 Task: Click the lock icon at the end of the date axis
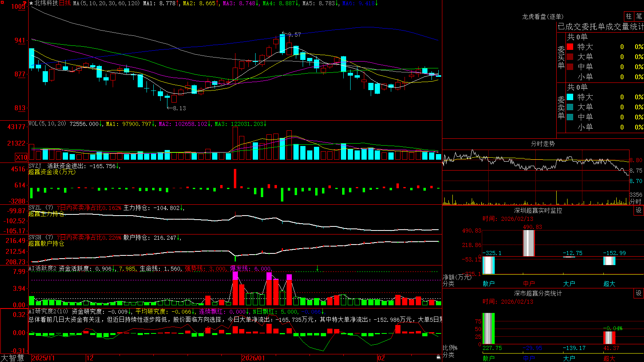point(438,357)
